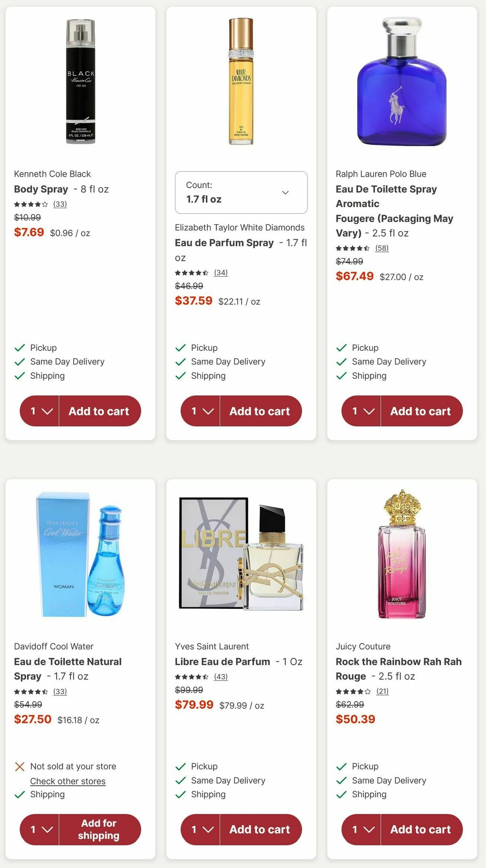This screenshot has width=486, height=868.
Task: Click the red X Not sold at your store icon
Action: coord(19,767)
